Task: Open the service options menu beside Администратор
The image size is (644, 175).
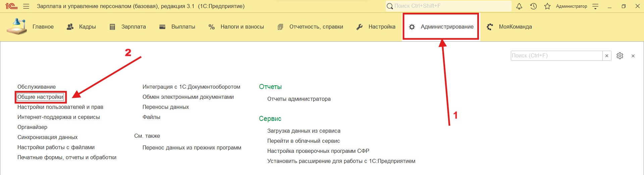Action: 595,6
